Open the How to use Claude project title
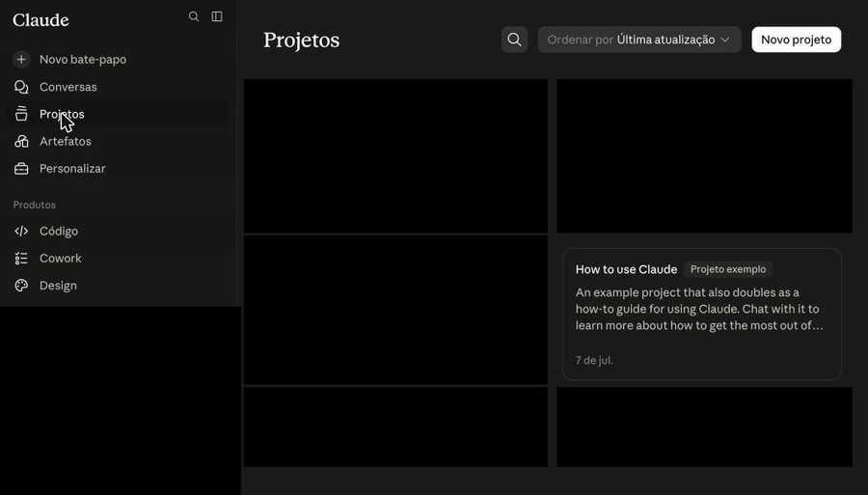868x495 pixels. pyautogui.click(x=626, y=269)
